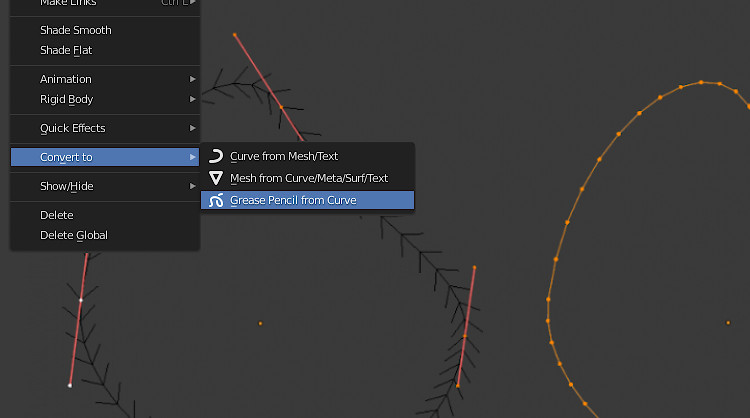Click the mesh triangle icon in the submenu

(215, 178)
